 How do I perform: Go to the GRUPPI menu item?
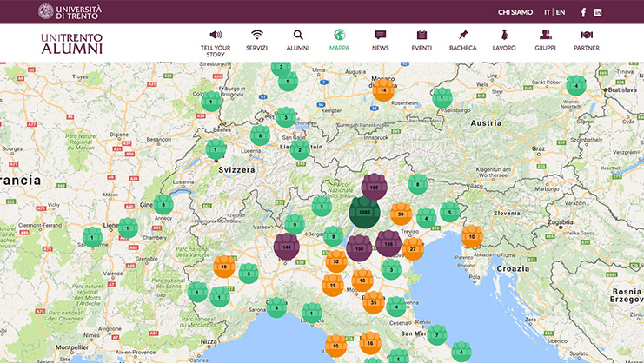(546, 48)
